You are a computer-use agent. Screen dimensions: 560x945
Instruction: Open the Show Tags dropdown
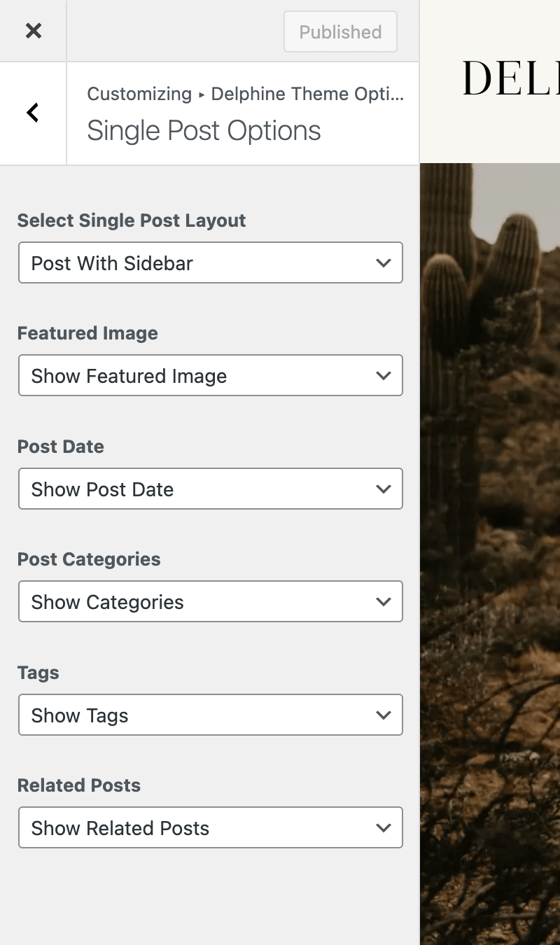[210, 715]
